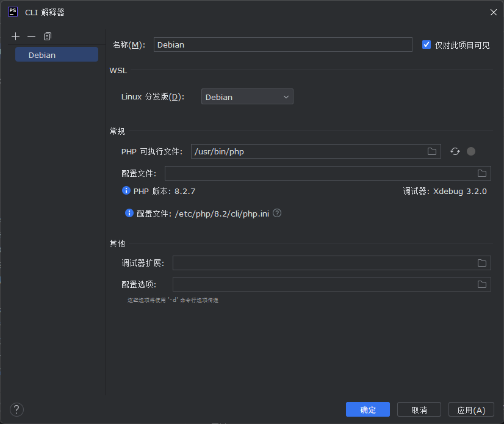Image resolution: width=504 pixels, height=424 pixels.
Task: Reload the PHP info refresh icon
Action: coord(455,151)
